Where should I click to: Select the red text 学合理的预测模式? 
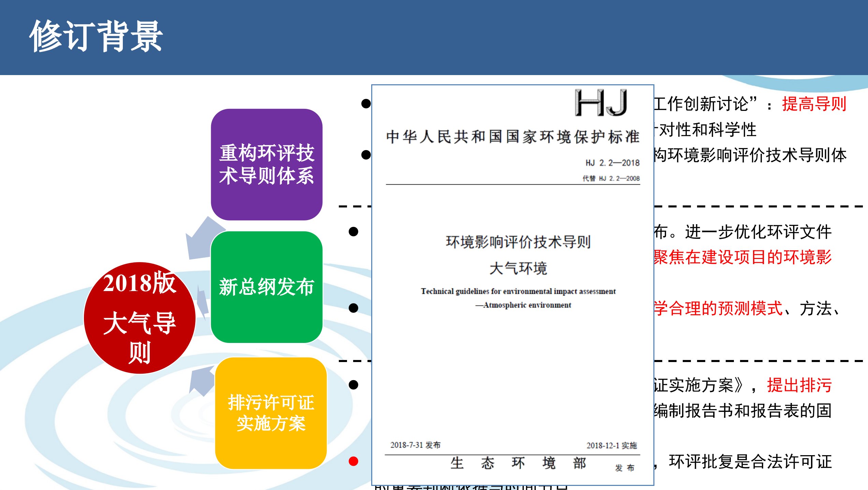(x=718, y=308)
